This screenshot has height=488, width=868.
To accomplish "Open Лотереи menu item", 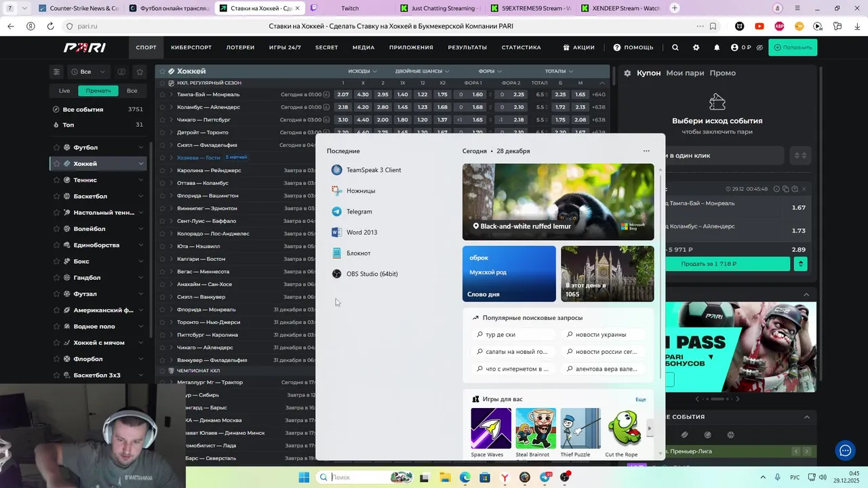I will tap(240, 47).
